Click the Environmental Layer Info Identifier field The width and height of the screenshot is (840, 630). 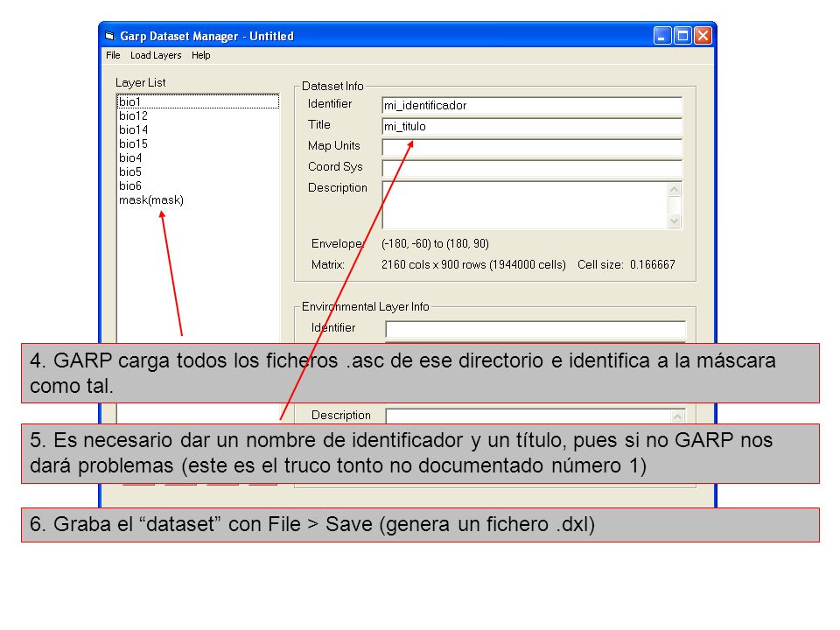coord(535,329)
